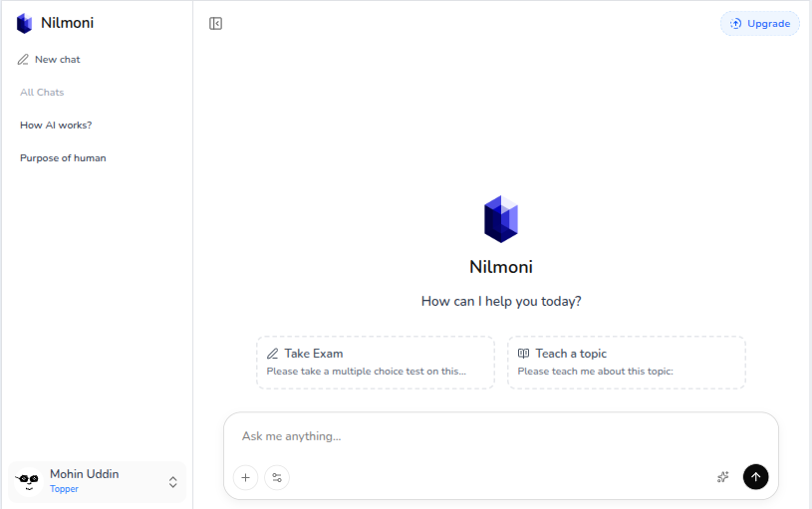Collapse the sidebar panel icon
Image resolution: width=812 pixels, height=509 pixels.
point(215,23)
